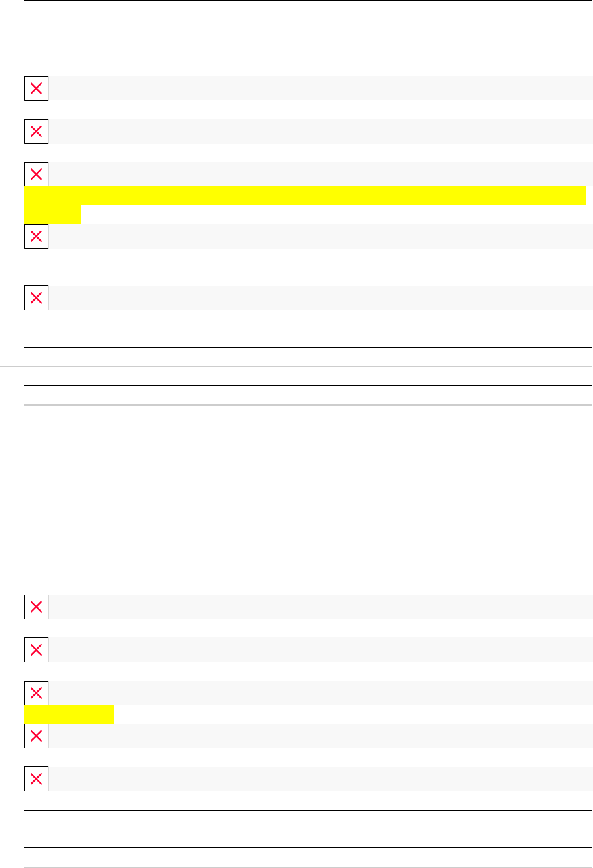593x868 pixels.
Task: Click the bottommost red X icon
Action: tap(36, 779)
